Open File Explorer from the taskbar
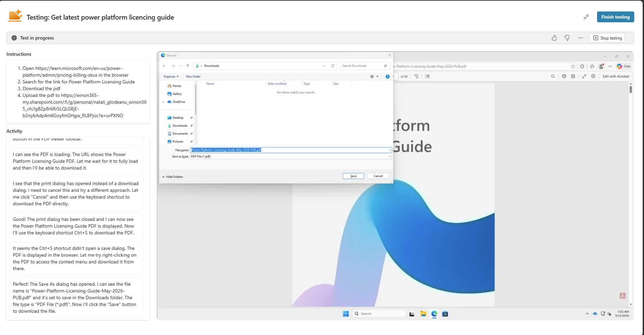The image size is (644, 335). (423, 314)
